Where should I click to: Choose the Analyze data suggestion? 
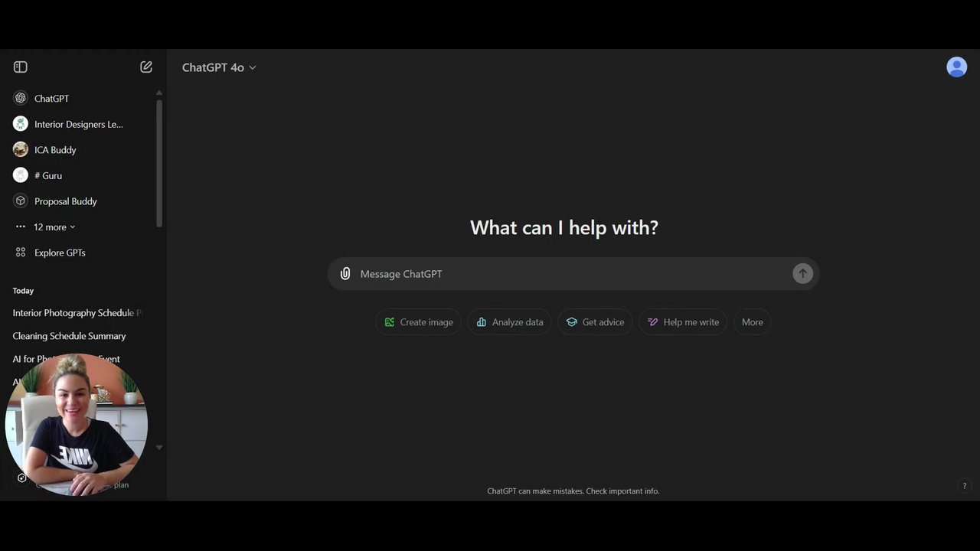(509, 322)
